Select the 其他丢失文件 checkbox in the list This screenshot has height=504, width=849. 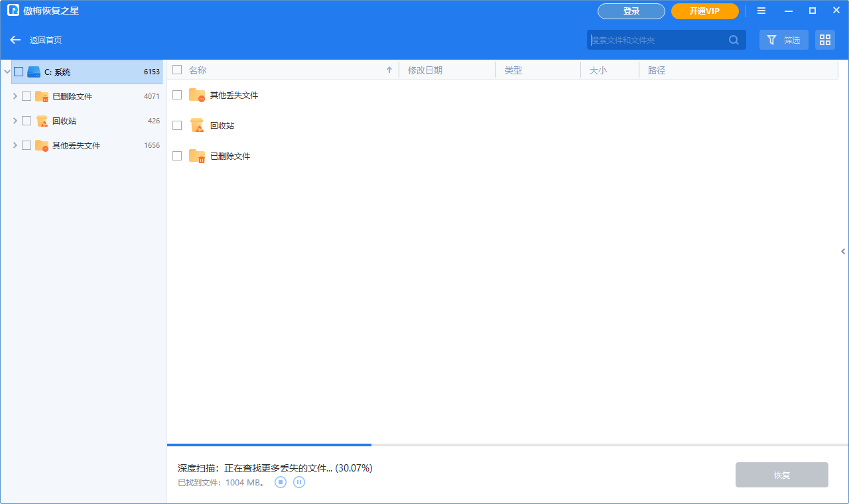pyautogui.click(x=176, y=95)
